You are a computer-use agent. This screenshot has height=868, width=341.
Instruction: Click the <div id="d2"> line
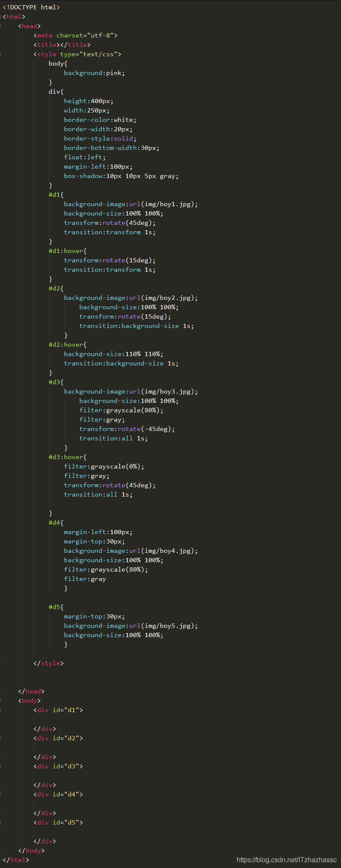[58, 738]
